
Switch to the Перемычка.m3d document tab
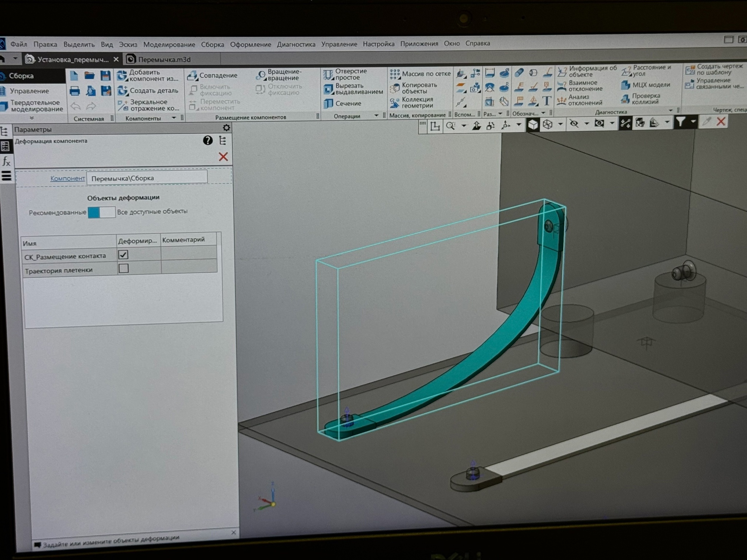(164, 59)
